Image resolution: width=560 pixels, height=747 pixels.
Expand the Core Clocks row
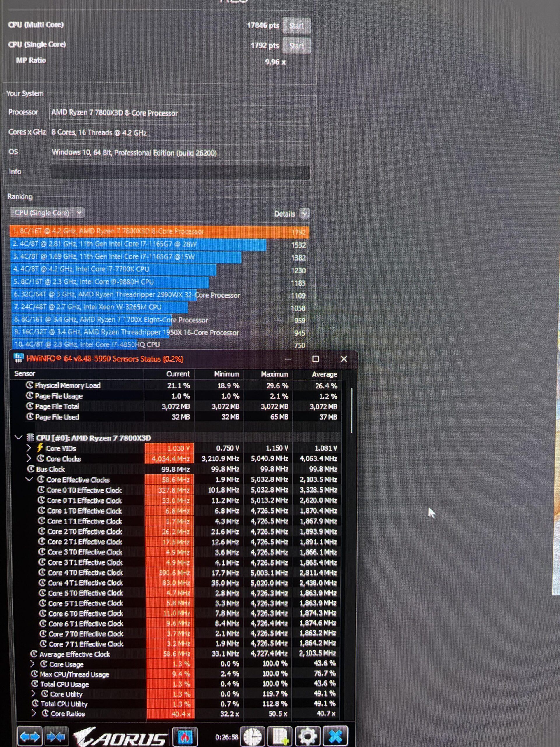29,459
